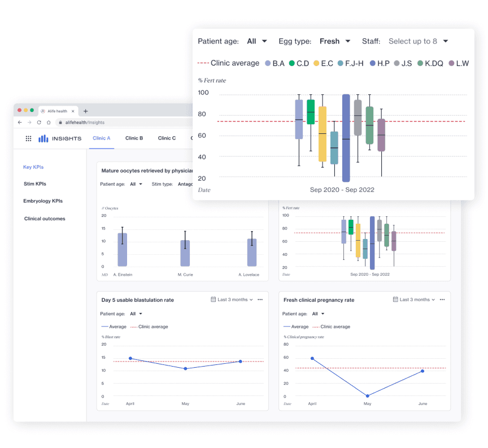Toggle B.A staff legend series
The width and height of the screenshot is (488, 448).
pyautogui.click(x=274, y=63)
